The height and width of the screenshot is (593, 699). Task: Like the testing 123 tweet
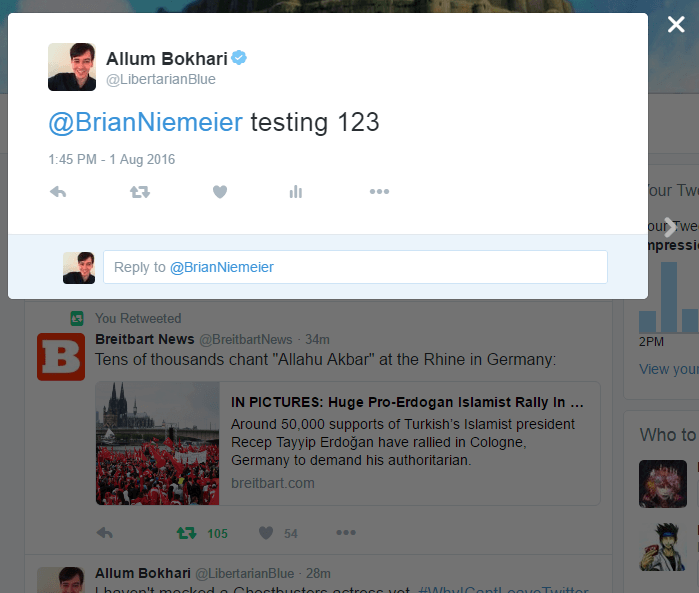coord(220,192)
